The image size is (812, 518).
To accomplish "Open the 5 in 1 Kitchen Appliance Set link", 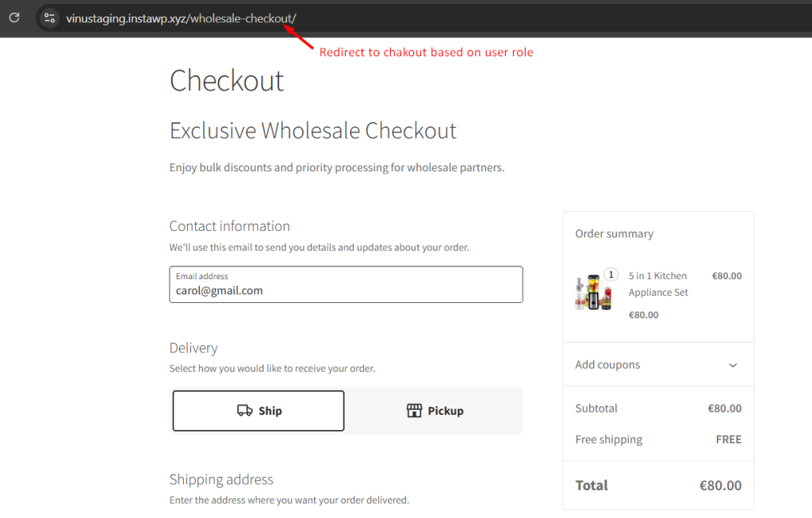I will [658, 284].
